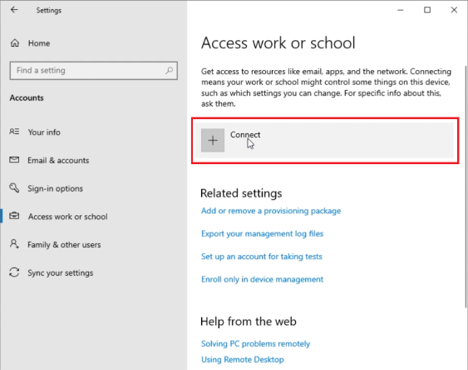This screenshot has width=468, height=370.
Task: Open Using Remote Desktop link
Action: tap(243, 360)
